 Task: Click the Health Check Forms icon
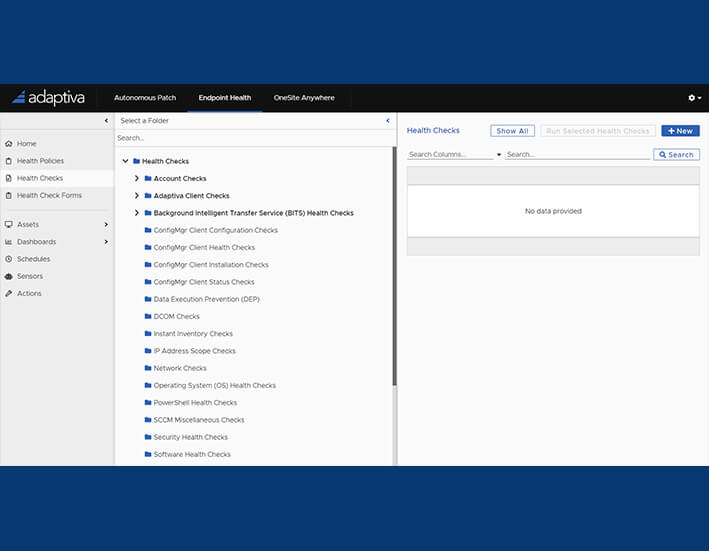pyautogui.click(x=9, y=195)
